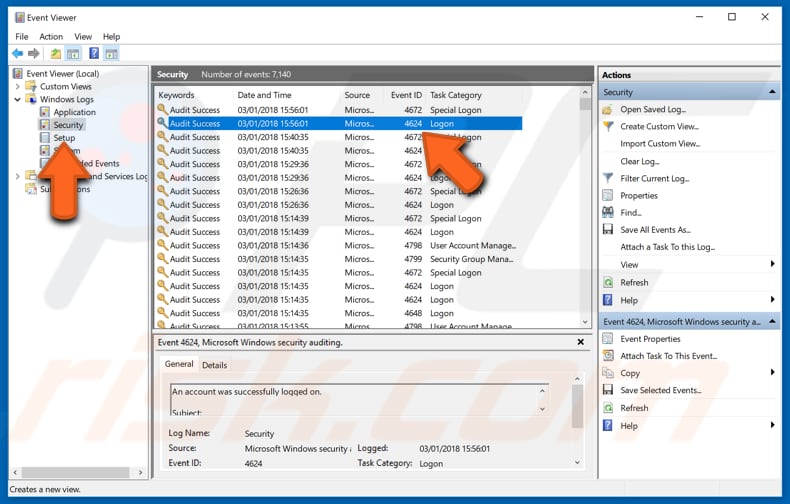Switch to the Details tab
790x504 pixels.
coord(215,365)
